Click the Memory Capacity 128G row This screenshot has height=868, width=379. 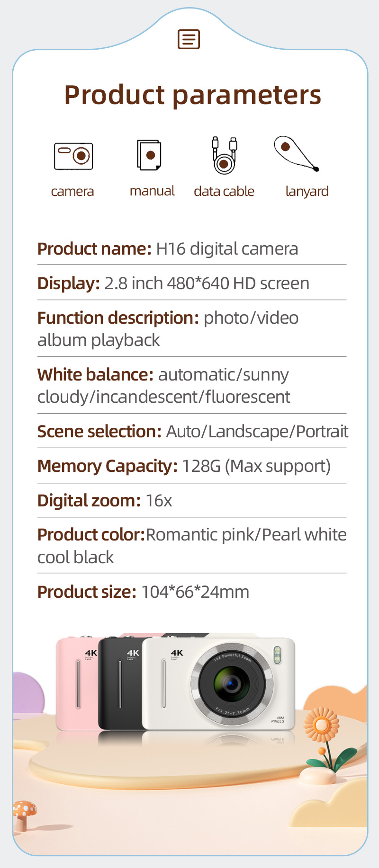(x=184, y=466)
